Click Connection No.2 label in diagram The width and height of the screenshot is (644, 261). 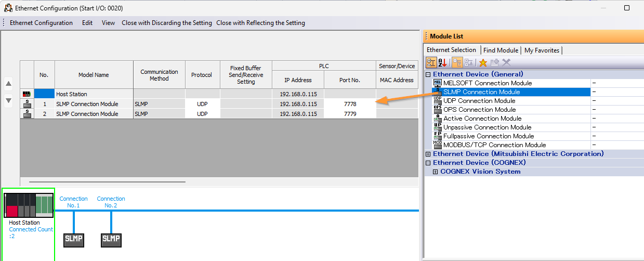click(111, 202)
